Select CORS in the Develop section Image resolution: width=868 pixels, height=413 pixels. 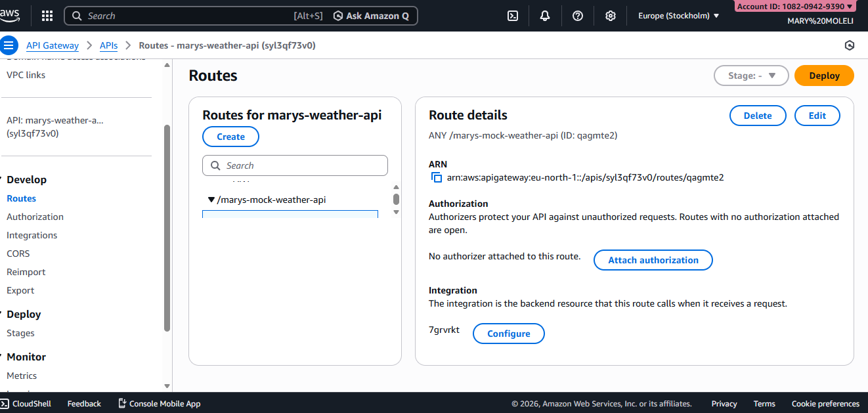click(x=18, y=253)
